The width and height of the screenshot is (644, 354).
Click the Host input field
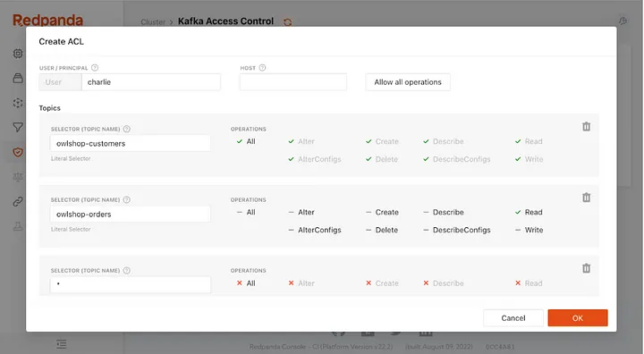point(293,82)
